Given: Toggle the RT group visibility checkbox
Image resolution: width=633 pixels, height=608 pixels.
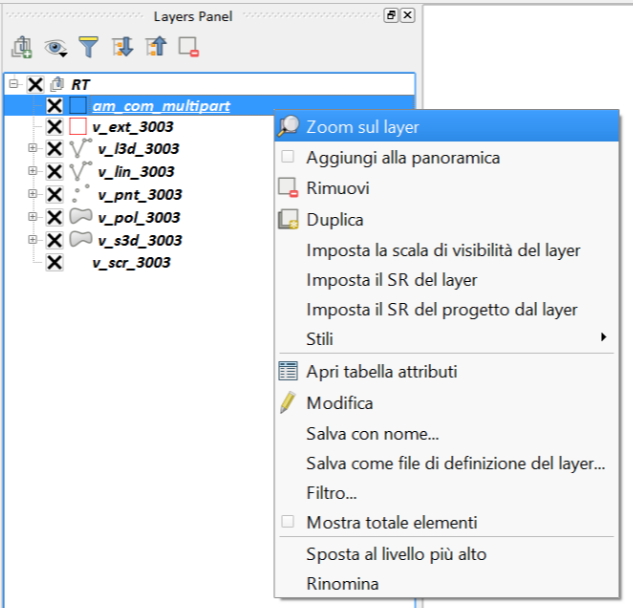Looking at the screenshot, I should [x=36, y=85].
